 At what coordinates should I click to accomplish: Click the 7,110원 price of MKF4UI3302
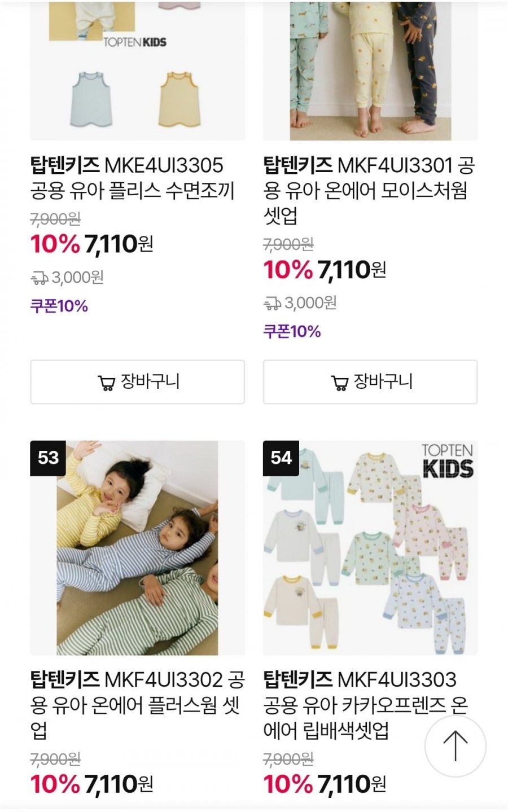click(119, 784)
